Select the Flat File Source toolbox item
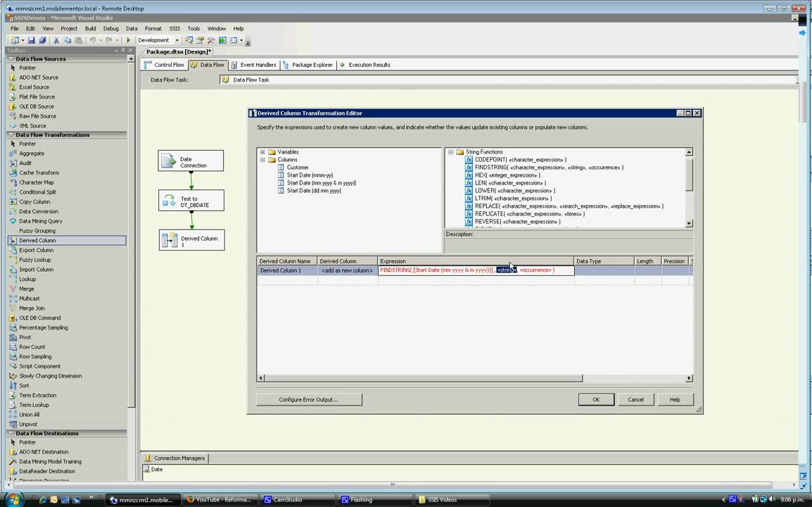 tap(37, 96)
